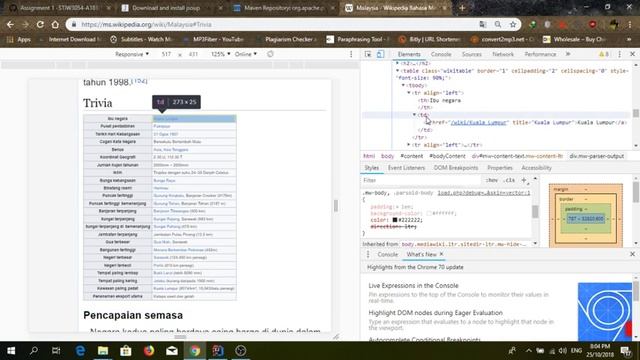The height and width of the screenshot is (360, 640).
Task: Collapse the selected td node
Action: tap(415, 115)
